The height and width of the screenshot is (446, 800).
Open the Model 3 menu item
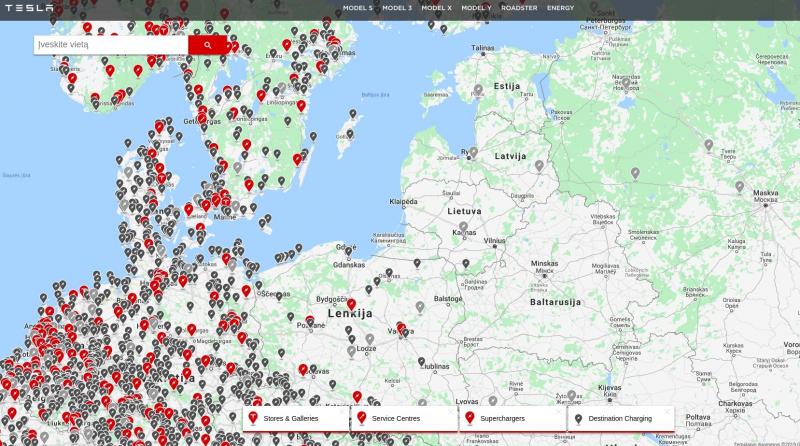click(397, 8)
